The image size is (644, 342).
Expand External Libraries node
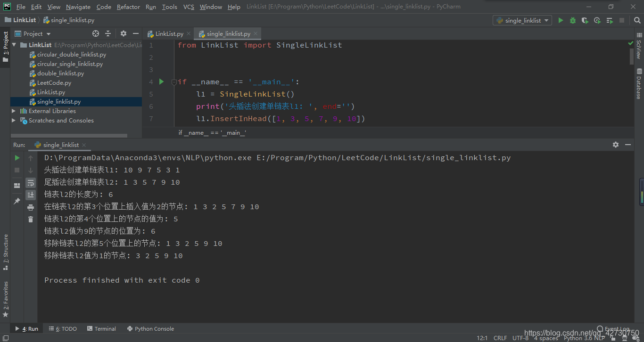(14, 111)
